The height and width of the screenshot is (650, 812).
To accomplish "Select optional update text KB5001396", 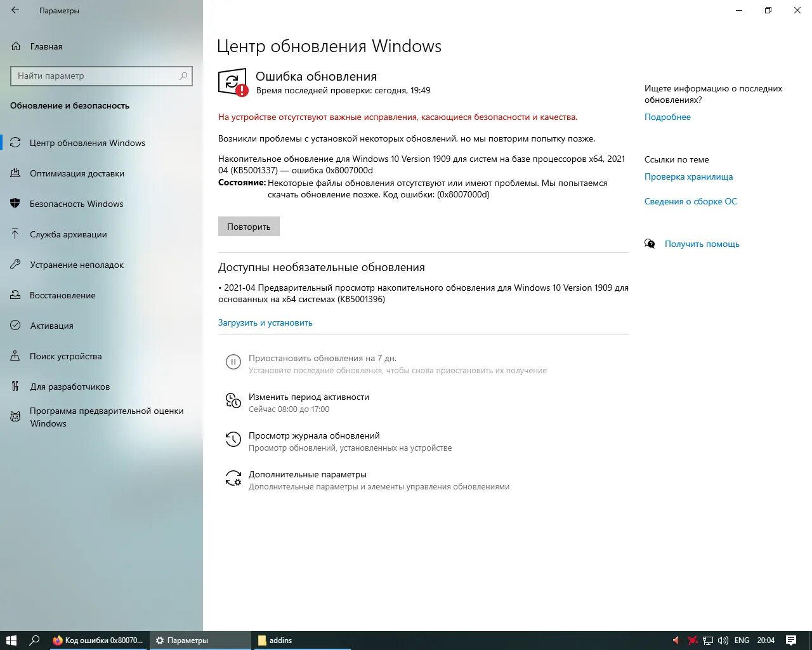I will 423,293.
